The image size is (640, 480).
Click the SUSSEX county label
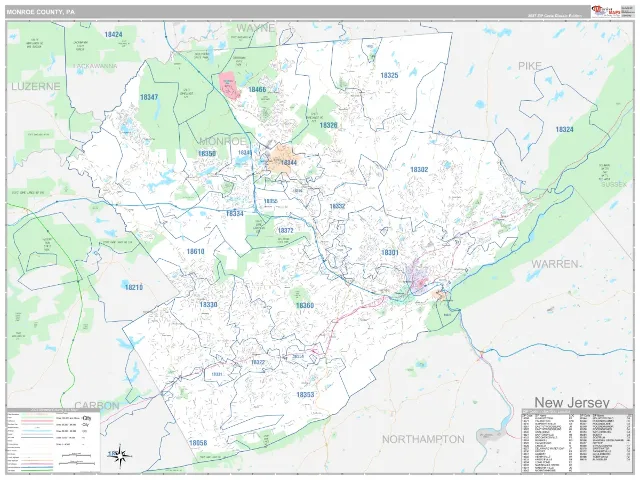coord(614,184)
